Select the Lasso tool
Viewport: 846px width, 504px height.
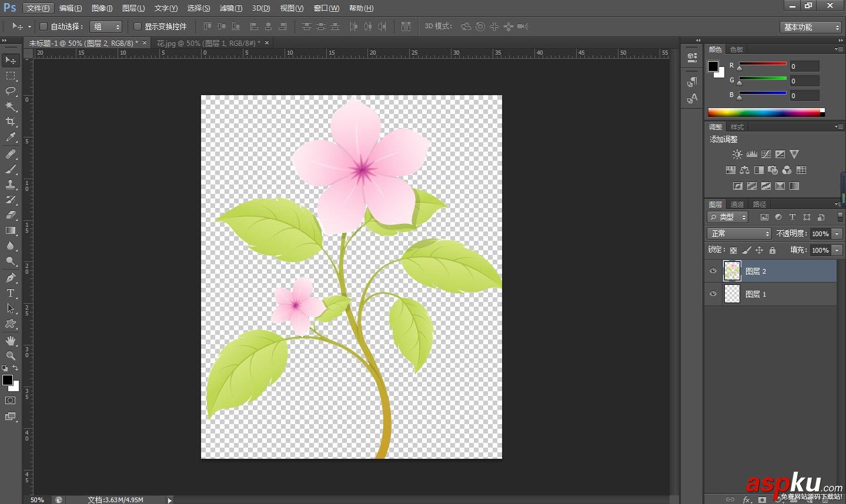[x=11, y=90]
